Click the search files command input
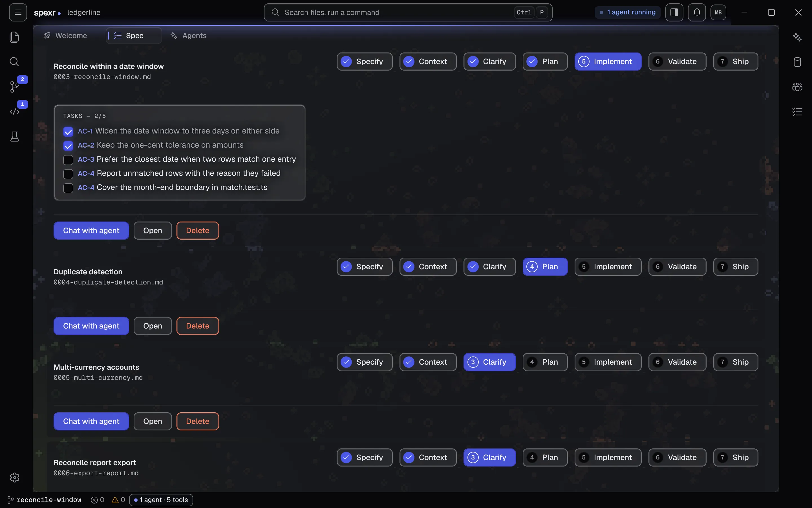Viewport: 812px width, 508px height. tap(408, 12)
